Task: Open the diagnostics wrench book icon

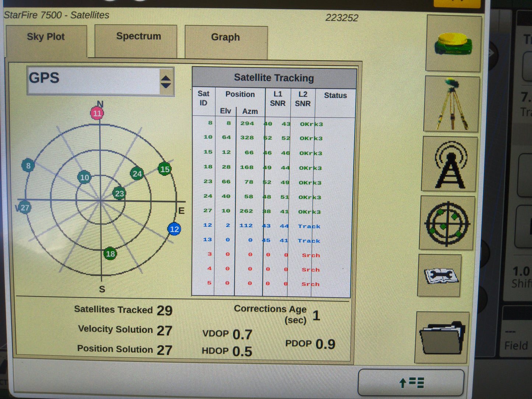Action: point(440,275)
